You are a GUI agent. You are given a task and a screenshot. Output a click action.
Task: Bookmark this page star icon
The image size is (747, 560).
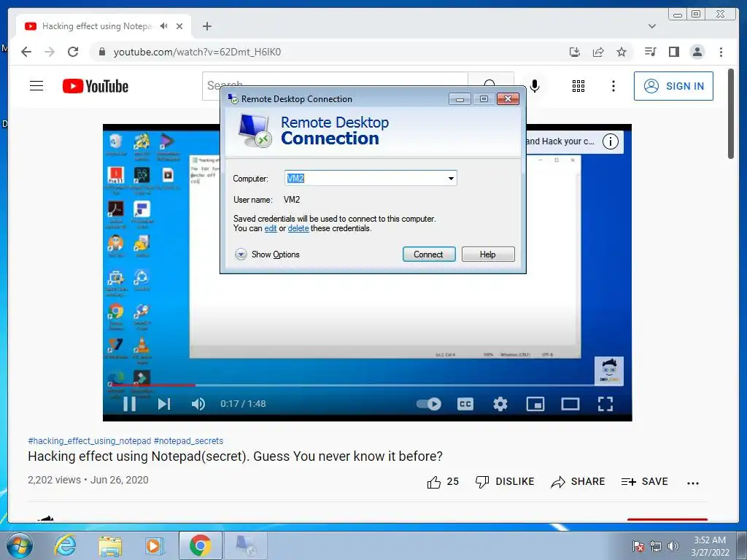click(622, 52)
